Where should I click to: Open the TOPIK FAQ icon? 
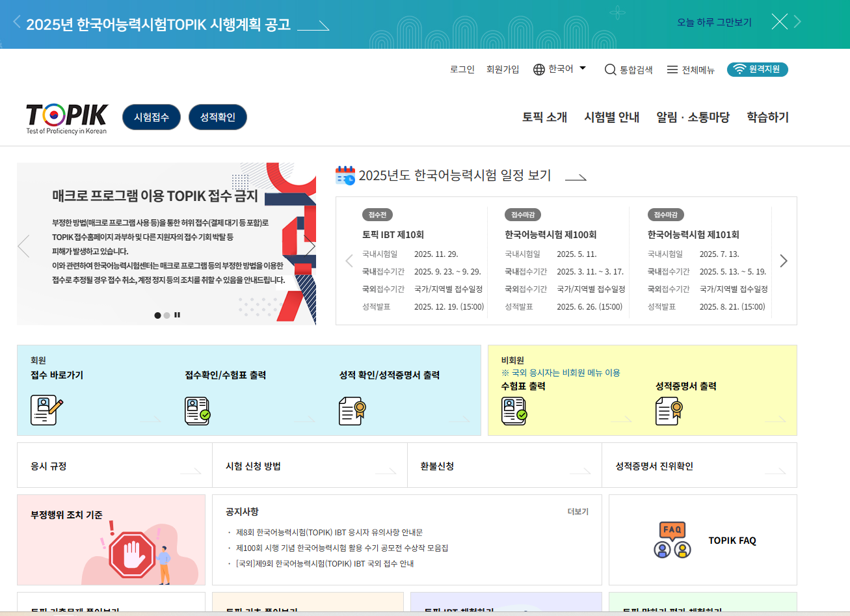[x=672, y=540]
